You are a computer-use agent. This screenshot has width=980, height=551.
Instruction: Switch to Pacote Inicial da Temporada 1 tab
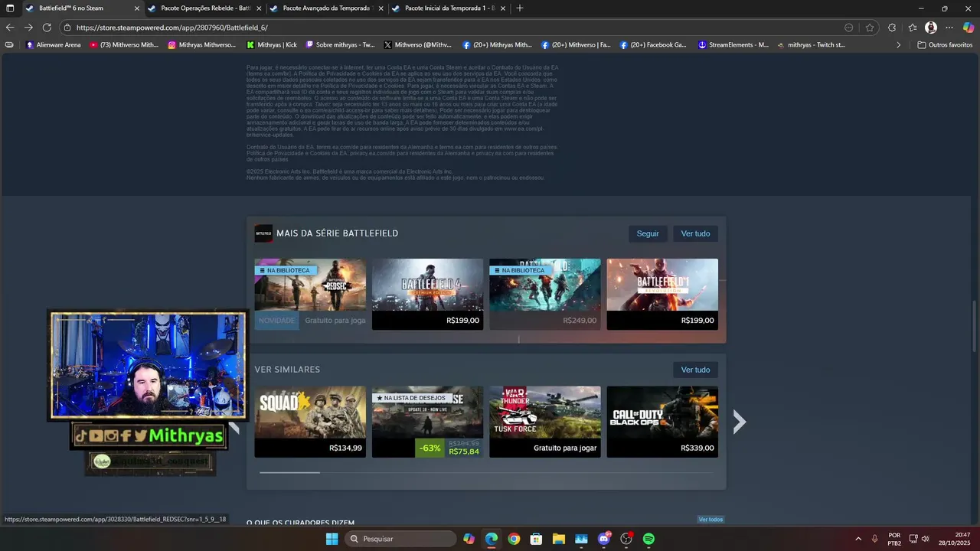448,8
